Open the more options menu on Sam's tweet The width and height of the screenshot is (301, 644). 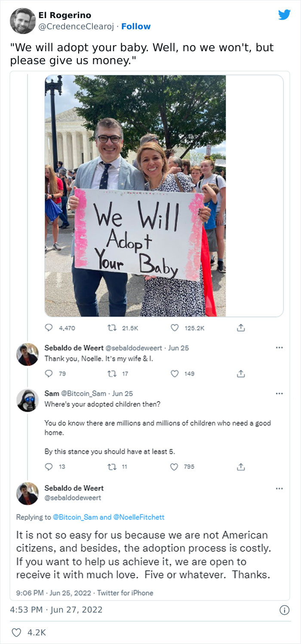tap(279, 393)
